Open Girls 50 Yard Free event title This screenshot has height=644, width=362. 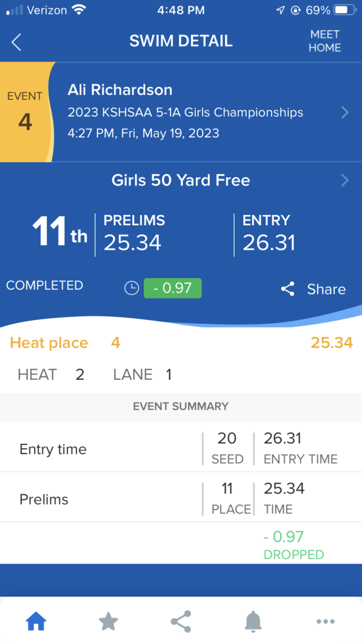(181, 180)
